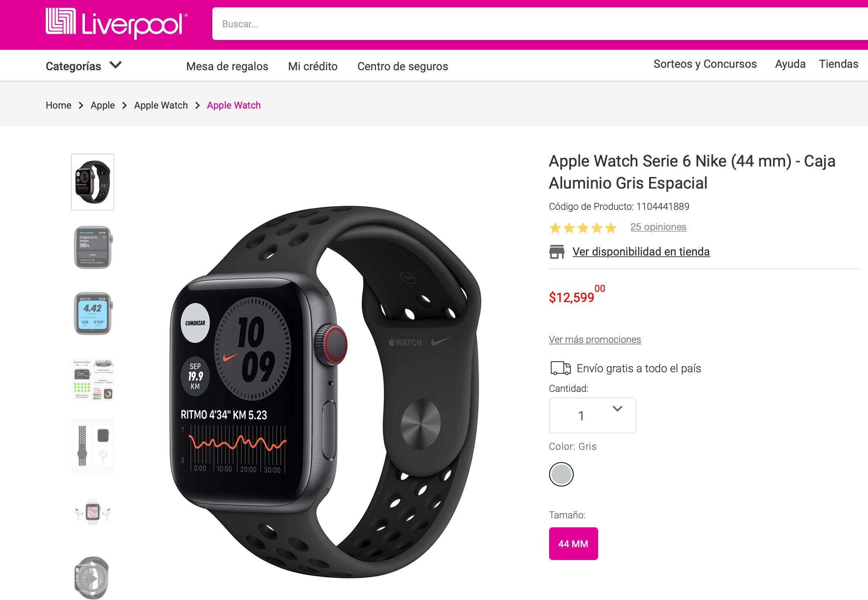Focus the Buscar search field
This screenshot has height=600, width=868.
(540, 24)
